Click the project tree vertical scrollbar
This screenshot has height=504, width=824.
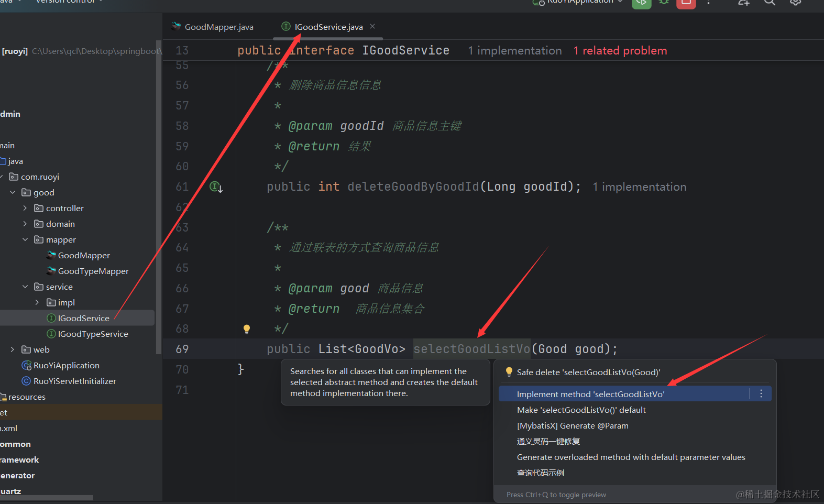[x=159, y=196]
